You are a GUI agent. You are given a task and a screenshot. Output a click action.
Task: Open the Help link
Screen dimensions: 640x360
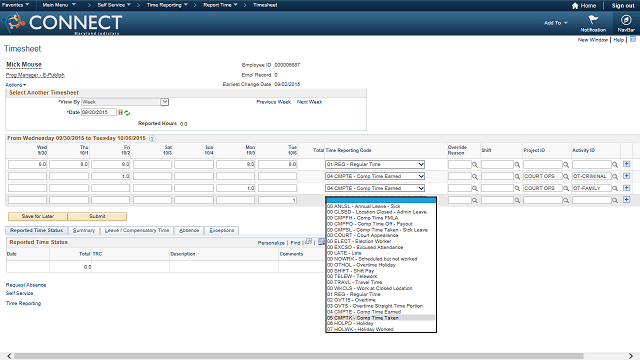pyautogui.click(x=618, y=40)
